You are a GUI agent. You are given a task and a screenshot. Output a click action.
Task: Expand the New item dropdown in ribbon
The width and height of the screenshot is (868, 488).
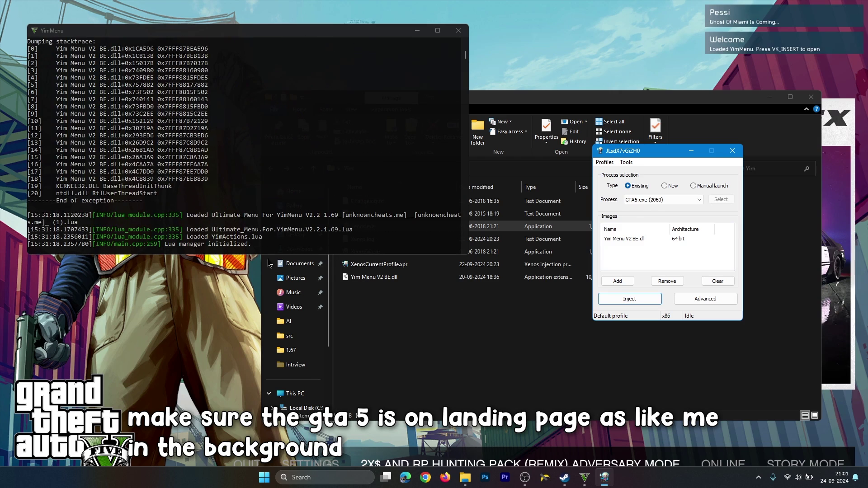[510, 122]
